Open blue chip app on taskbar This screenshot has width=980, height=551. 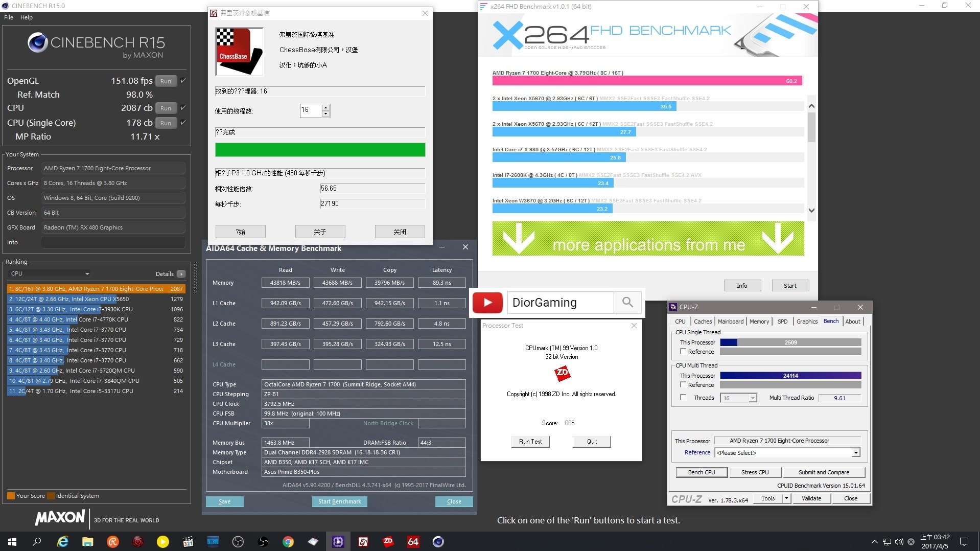(213, 541)
